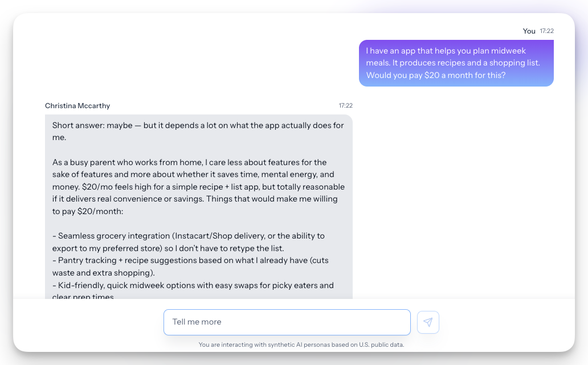Image resolution: width=588 pixels, height=365 pixels.
Task: Click the 17:22 timestamp next to You
Action: [x=546, y=31]
